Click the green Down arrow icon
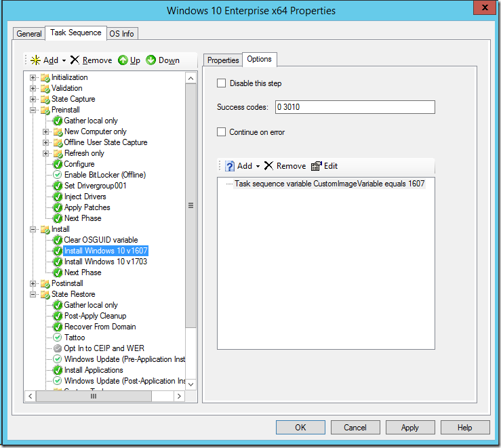The width and height of the screenshot is (501, 448). (151, 60)
